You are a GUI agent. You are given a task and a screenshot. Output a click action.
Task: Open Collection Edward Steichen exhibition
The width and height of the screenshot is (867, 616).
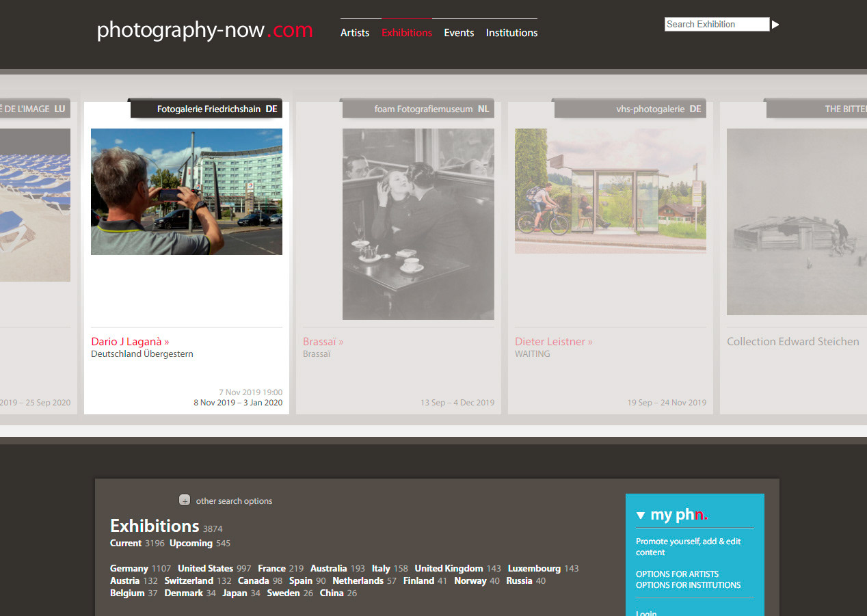point(792,341)
